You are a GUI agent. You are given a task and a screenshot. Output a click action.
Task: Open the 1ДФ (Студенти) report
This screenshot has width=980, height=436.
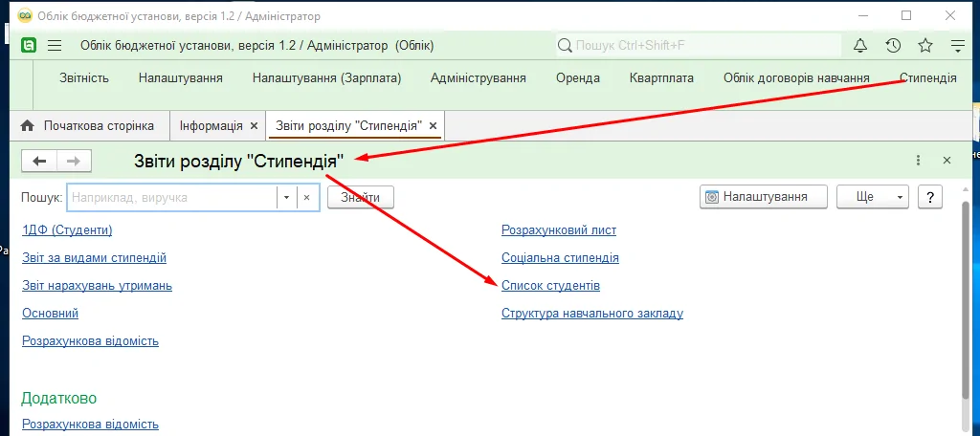(68, 229)
